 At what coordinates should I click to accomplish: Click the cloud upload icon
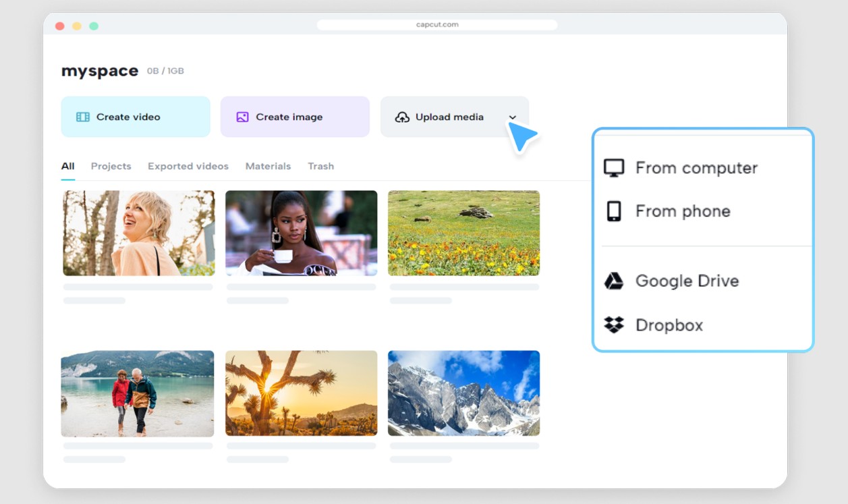click(402, 117)
